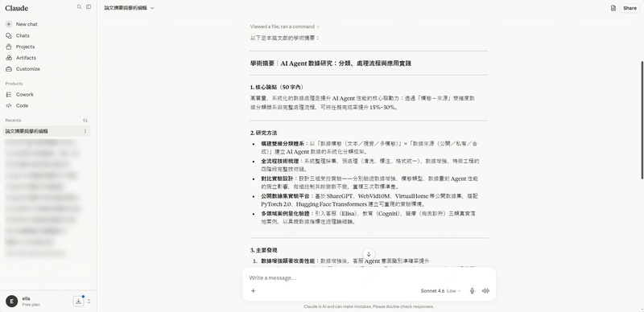Open ella's profile avatar
The width and height of the screenshot is (644, 312).
tap(11, 302)
